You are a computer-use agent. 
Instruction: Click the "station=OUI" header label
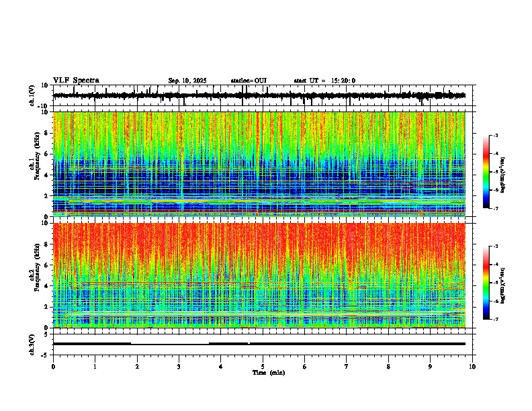pos(249,81)
